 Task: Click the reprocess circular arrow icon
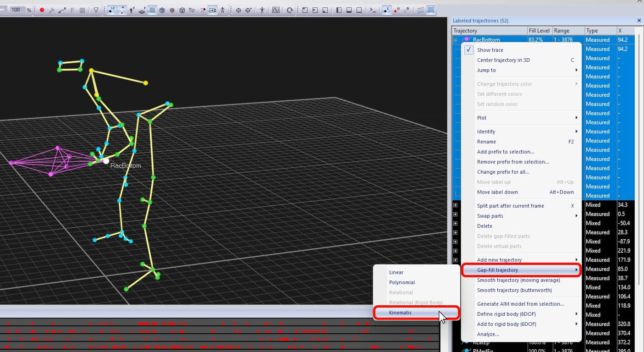pyautogui.click(x=290, y=10)
